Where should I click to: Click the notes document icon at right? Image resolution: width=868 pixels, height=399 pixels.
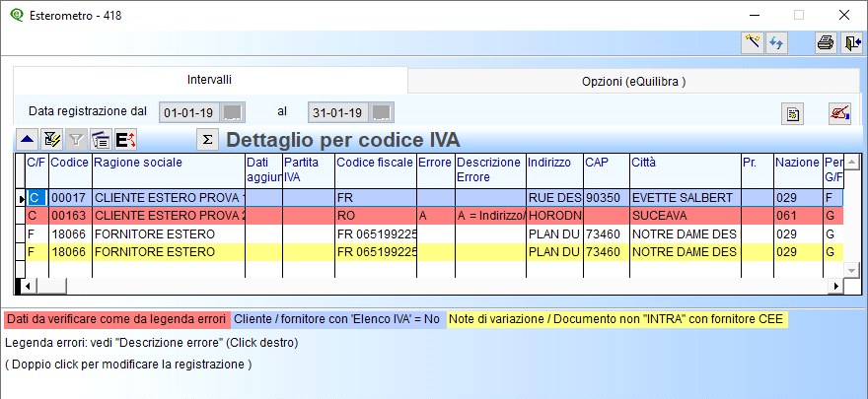[x=792, y=113]
